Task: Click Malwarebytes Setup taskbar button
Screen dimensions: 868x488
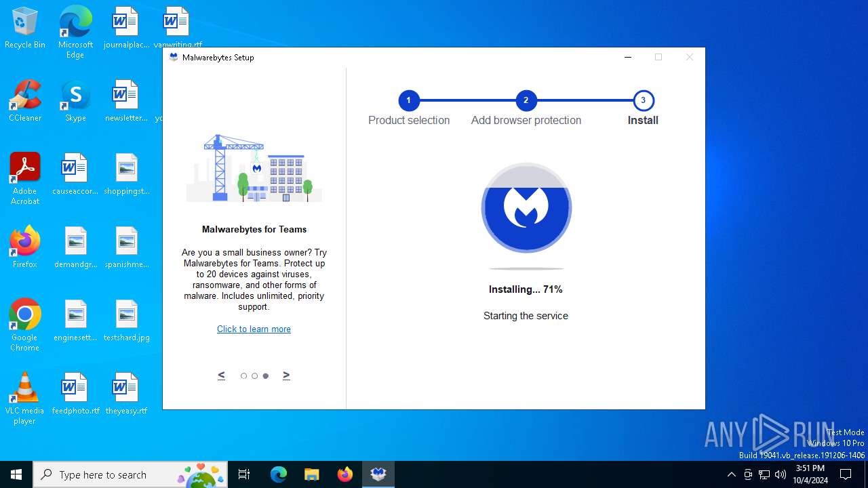Action: point(378,474)
